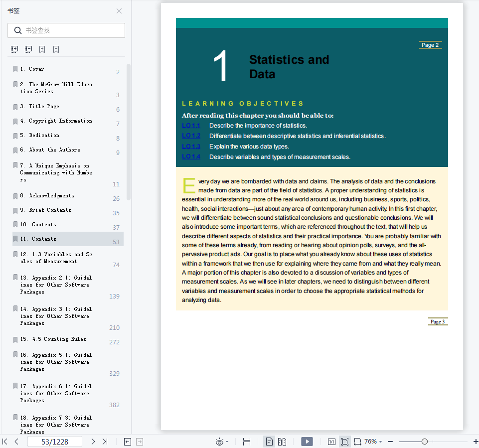The height and width of the screenshot is (448, 479).
Task: Go to 'Title Page' bookmark
Action: (67, 107)
